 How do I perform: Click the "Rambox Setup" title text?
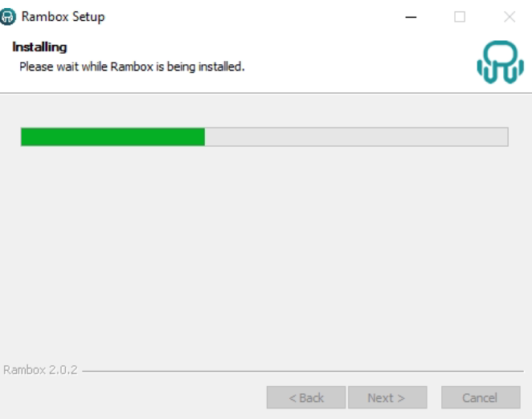pos(63,17)
